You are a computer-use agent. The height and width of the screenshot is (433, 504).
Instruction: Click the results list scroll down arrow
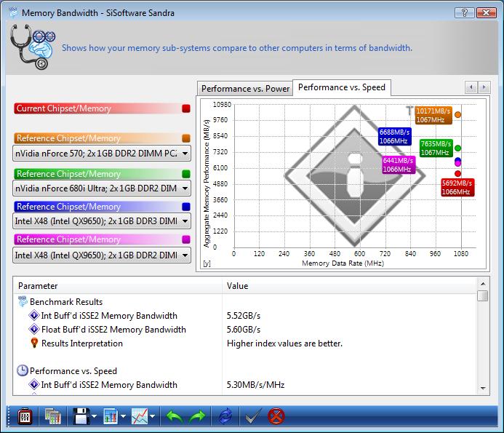click(483, 389)
